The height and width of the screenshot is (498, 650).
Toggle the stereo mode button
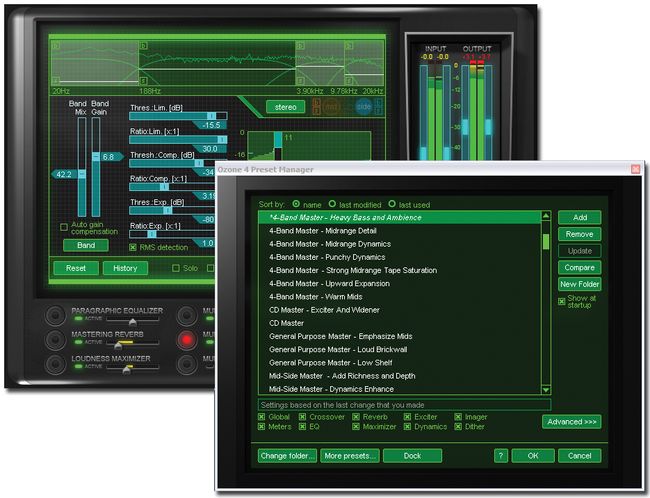tap(286, 107)
